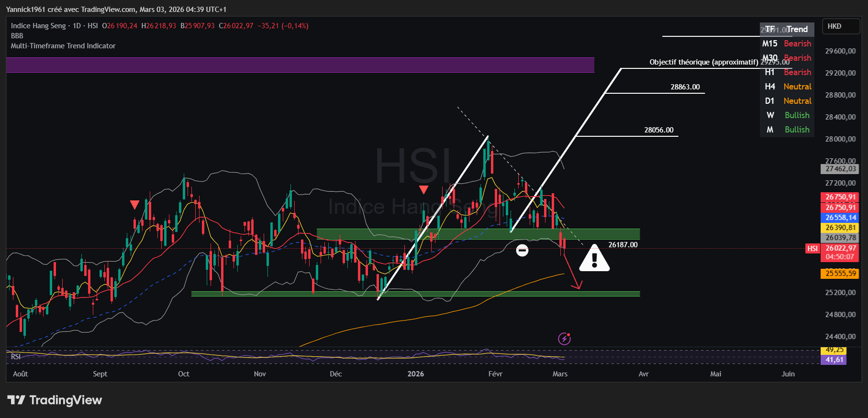Select the 26187.00 level label

coord(623,245)
